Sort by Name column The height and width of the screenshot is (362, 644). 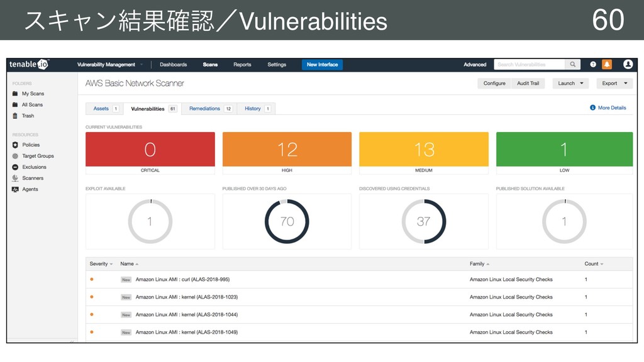click(130, 264)
